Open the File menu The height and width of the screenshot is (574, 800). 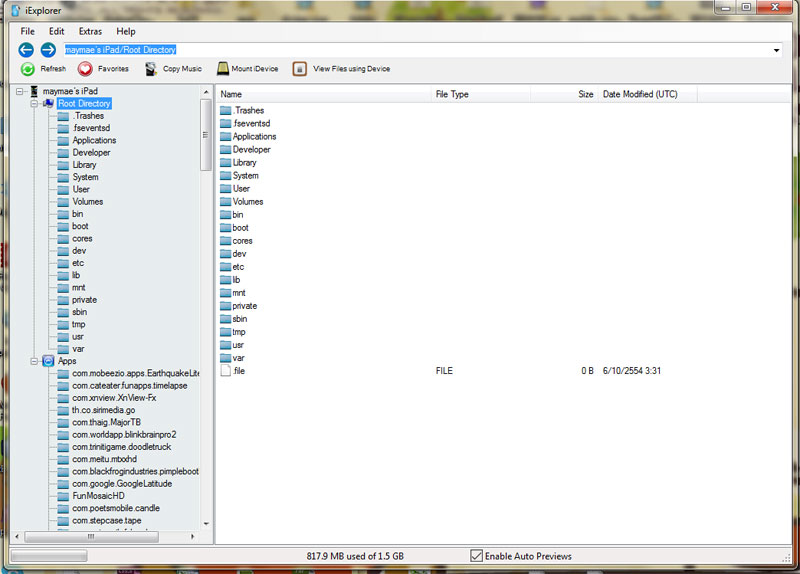pos(28,32)
